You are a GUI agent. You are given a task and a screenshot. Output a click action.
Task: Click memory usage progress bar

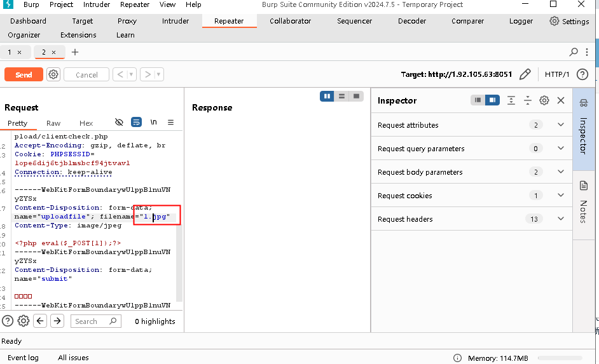[560, 358]
